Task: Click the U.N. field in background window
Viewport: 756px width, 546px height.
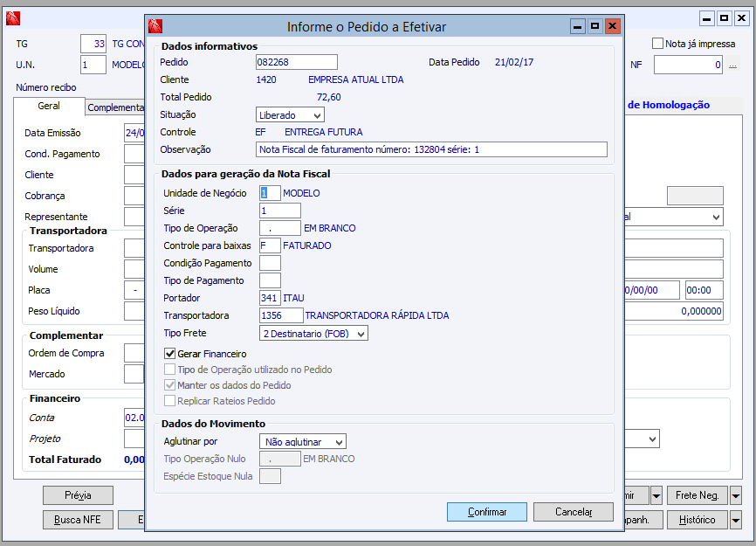Action: (93, 65)
